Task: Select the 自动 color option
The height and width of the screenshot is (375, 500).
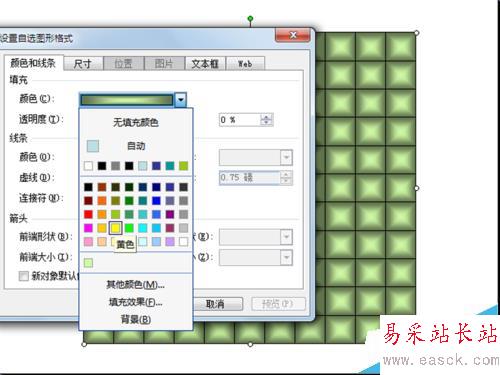Action: [x=136, y=146]
